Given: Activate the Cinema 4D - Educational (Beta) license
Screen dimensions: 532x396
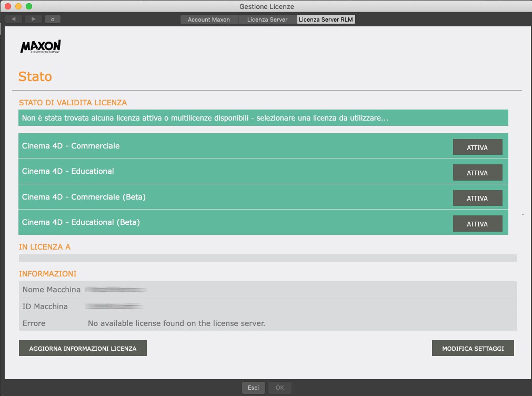Looking at the screenshot, I should pyautogui.click(x=477, y=223).
